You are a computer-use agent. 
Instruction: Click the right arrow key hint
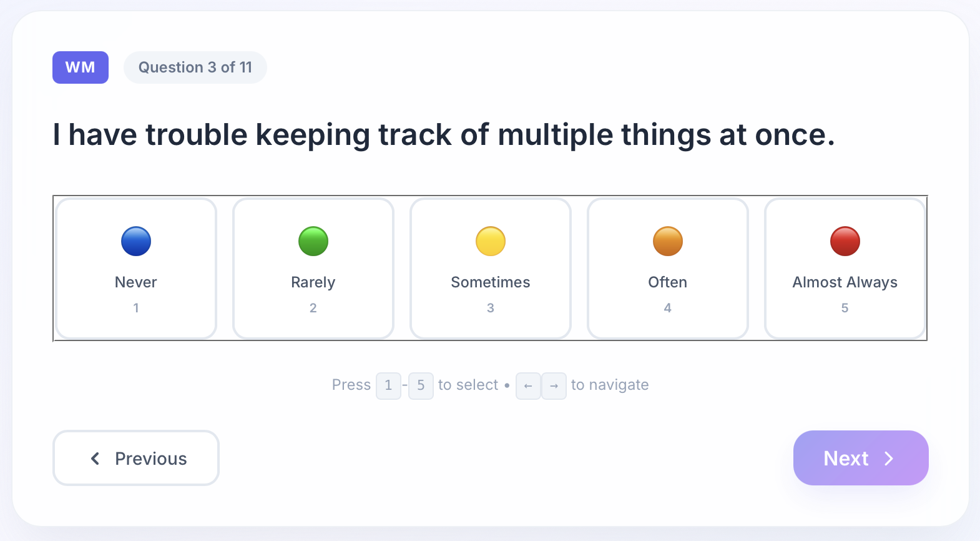[x=554, y=385]
